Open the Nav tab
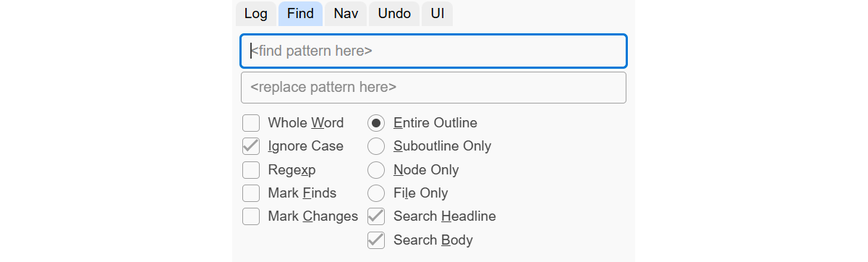 (x=346, y=14)
